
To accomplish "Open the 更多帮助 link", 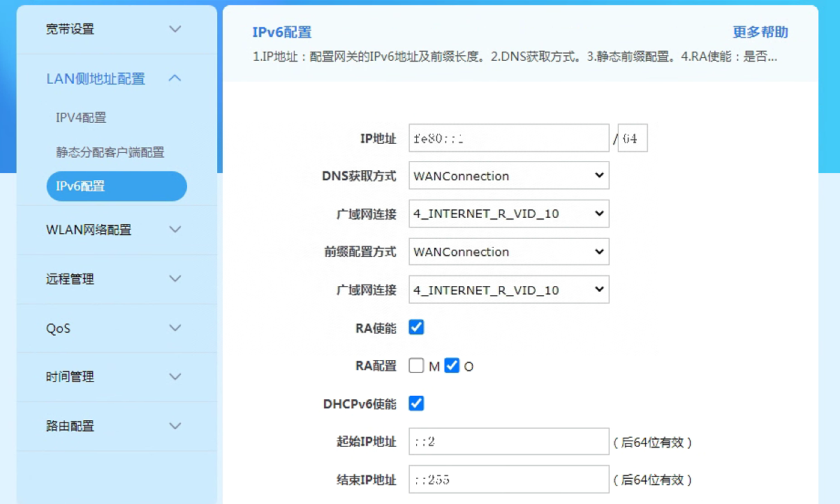I will pyautogui.click(x=760, y=32).
